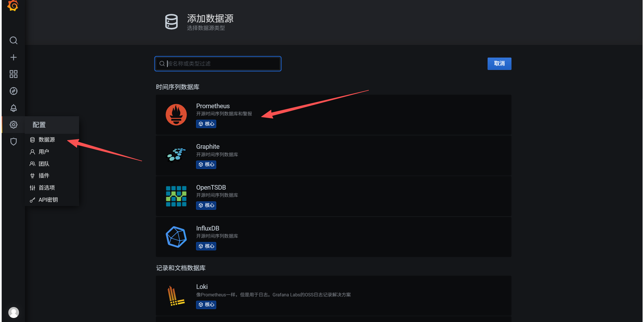644x322 pixels.
Task: Open the Explore compass icon
Action: coord(13,91)
